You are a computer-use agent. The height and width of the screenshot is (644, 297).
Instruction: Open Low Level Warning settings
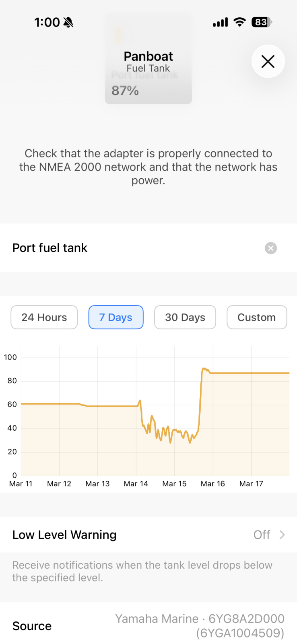click(x=64, y=535)
